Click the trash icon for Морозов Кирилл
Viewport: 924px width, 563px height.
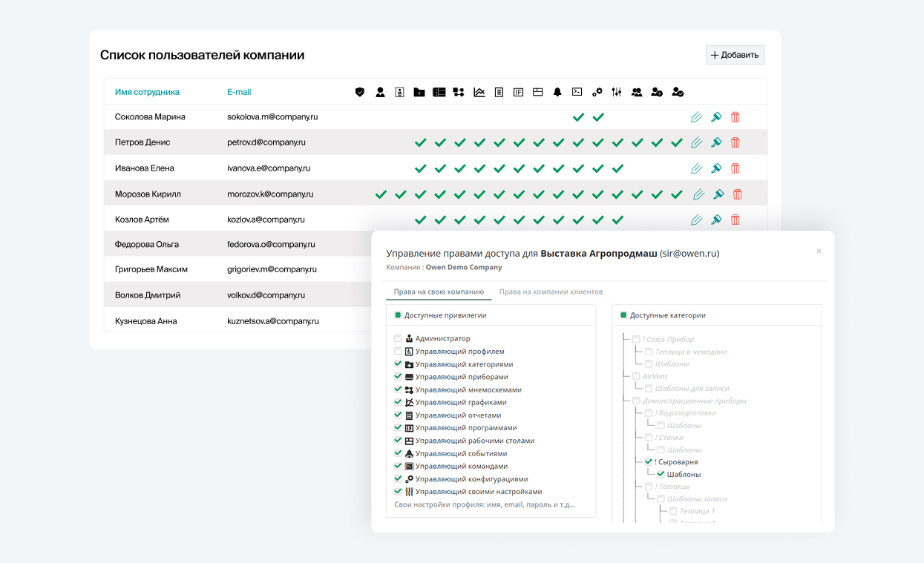tap(738, 194)
